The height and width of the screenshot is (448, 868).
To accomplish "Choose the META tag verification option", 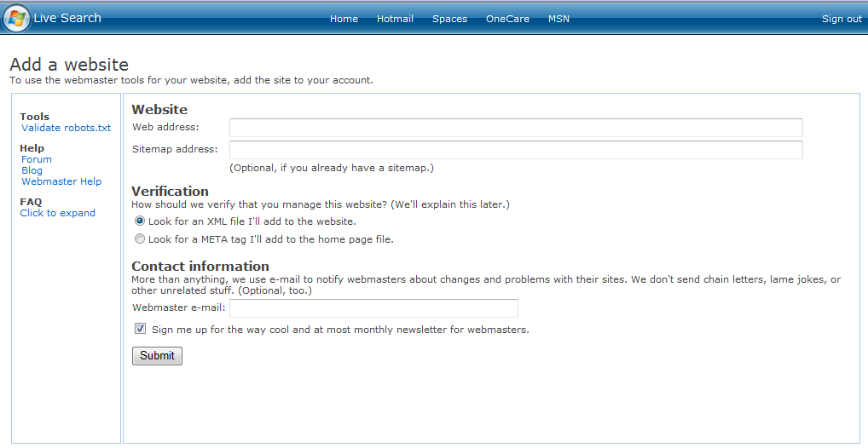I will click(x=140, y=239).
